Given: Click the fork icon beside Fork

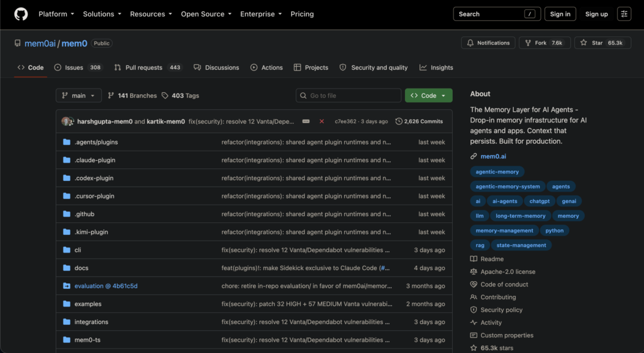Looking at the screenshot, I should (x=528, y=43).
